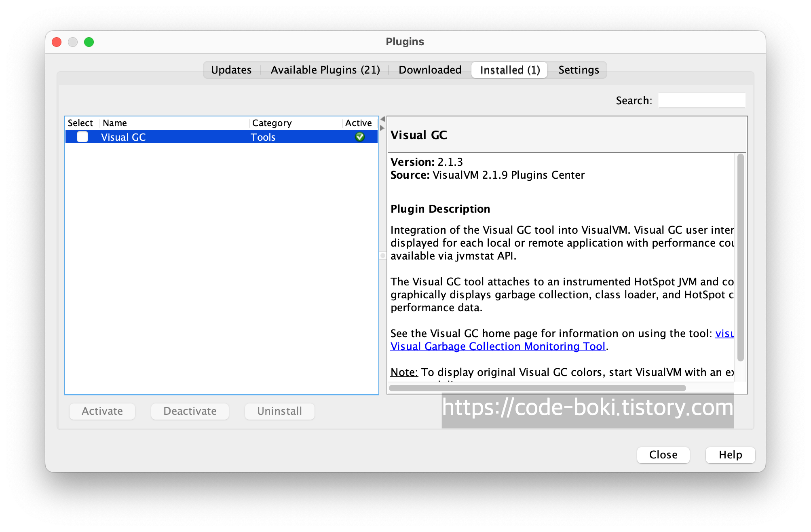Tick the Select checkbox for Visual GC

pos(82,137)
